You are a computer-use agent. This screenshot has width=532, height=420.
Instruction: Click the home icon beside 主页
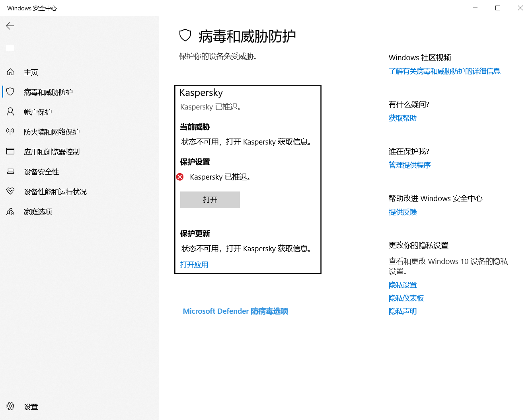coord(10,72)
